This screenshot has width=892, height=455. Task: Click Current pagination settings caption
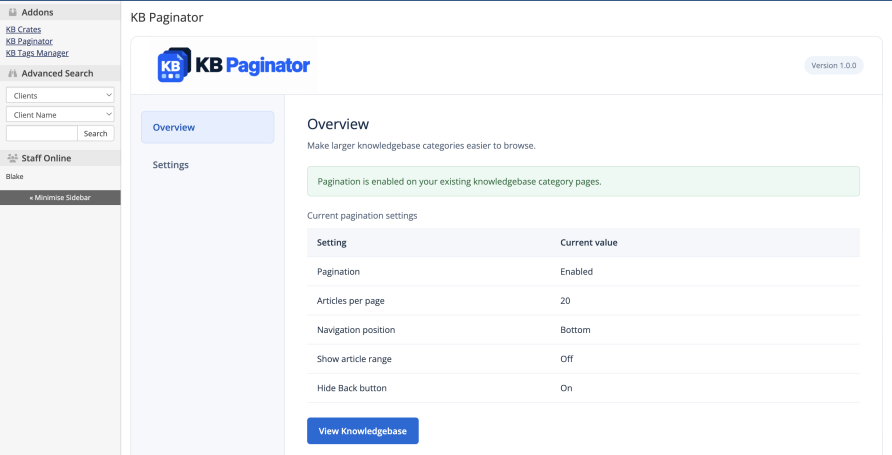coord(362,216)
